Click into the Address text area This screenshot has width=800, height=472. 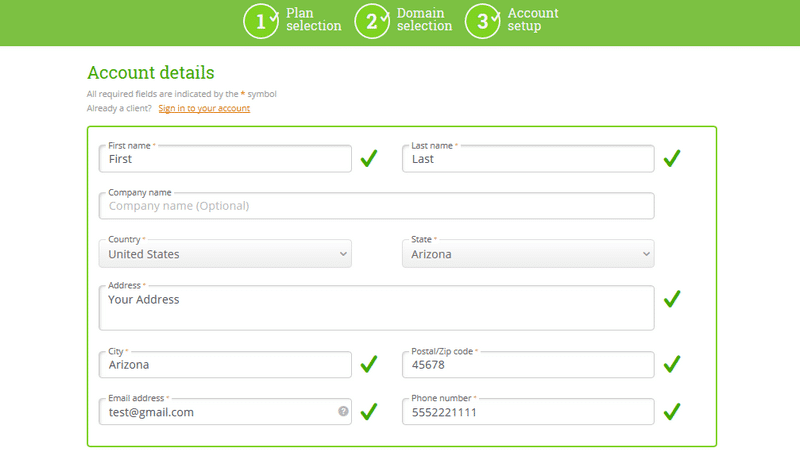pyautogui.click(x=377, y=308)
